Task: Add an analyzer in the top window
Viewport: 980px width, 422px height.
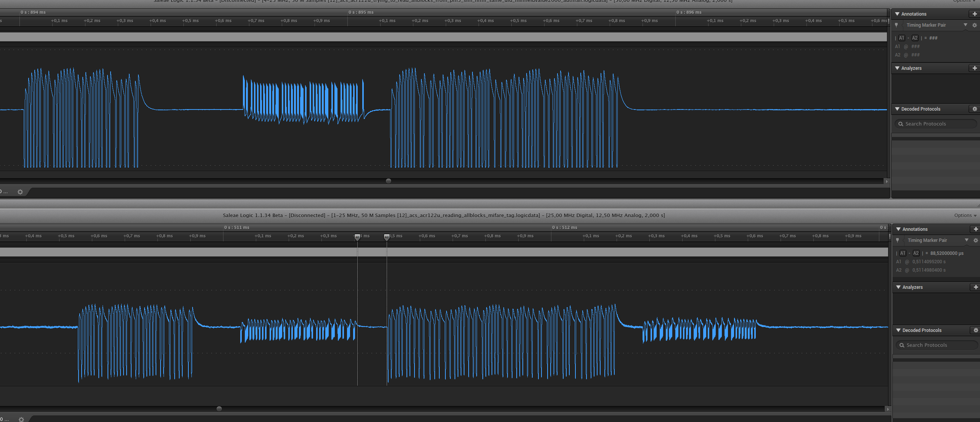Action: 975,68
